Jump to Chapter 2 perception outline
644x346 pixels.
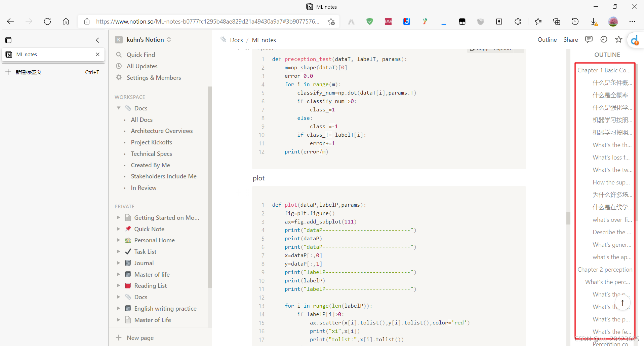605,269
